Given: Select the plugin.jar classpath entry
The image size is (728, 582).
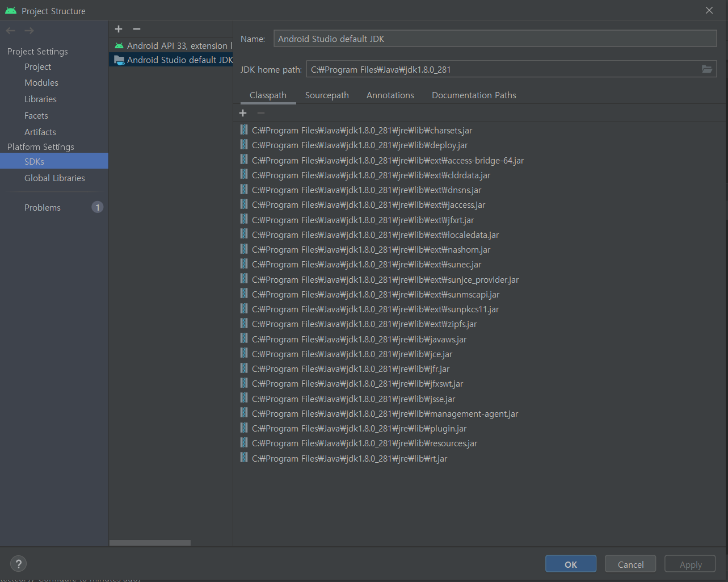Looking at the screenshot, I should tap(359, 428).
